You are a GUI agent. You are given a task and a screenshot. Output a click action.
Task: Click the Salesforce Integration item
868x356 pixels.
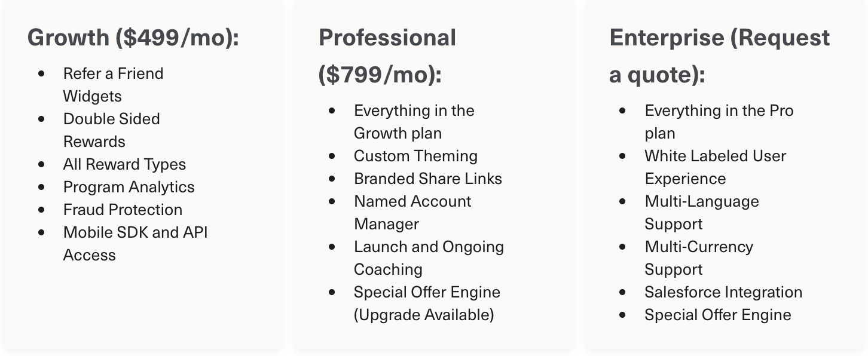(723, 292)
